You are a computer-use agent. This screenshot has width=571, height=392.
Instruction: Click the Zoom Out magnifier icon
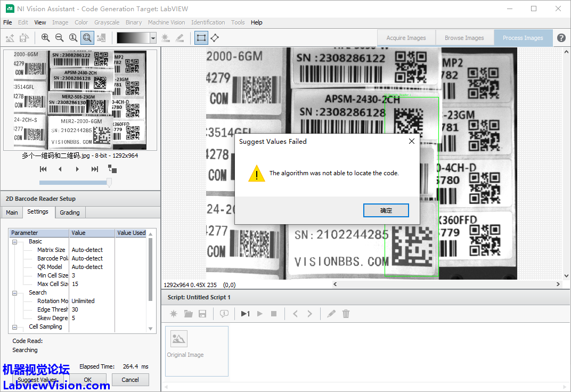(59, 38)
